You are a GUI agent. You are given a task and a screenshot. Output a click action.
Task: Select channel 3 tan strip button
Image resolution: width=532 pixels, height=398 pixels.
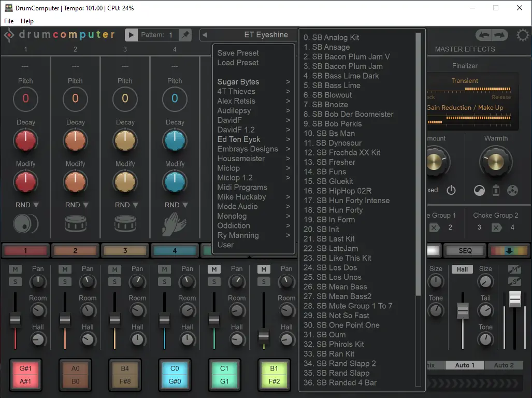point(125,251)
